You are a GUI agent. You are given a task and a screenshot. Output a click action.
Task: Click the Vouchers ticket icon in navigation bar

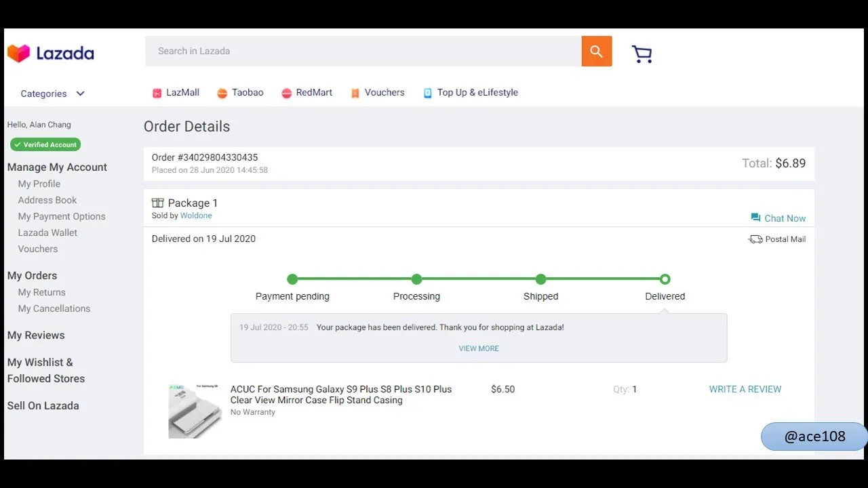coord(355,94)
